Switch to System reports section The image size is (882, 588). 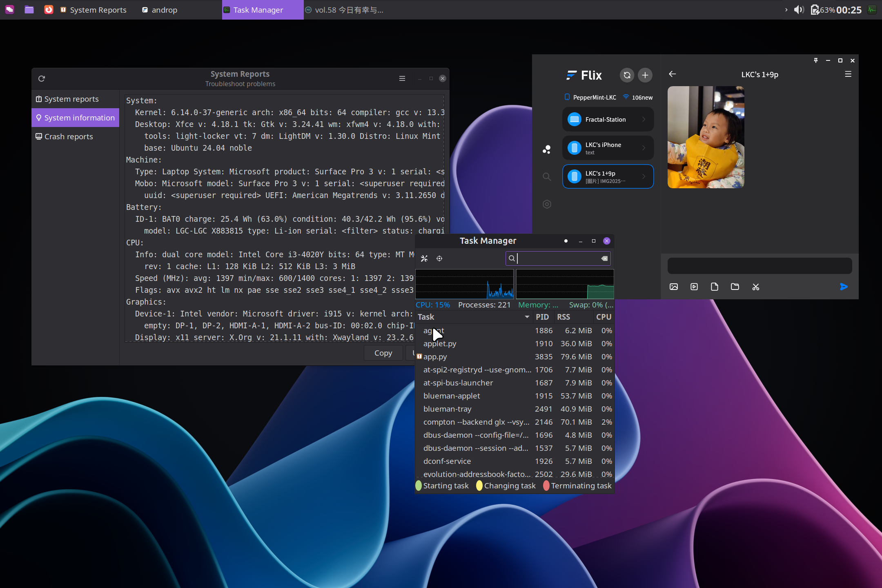pyautogui.click(x=71, y=99)
